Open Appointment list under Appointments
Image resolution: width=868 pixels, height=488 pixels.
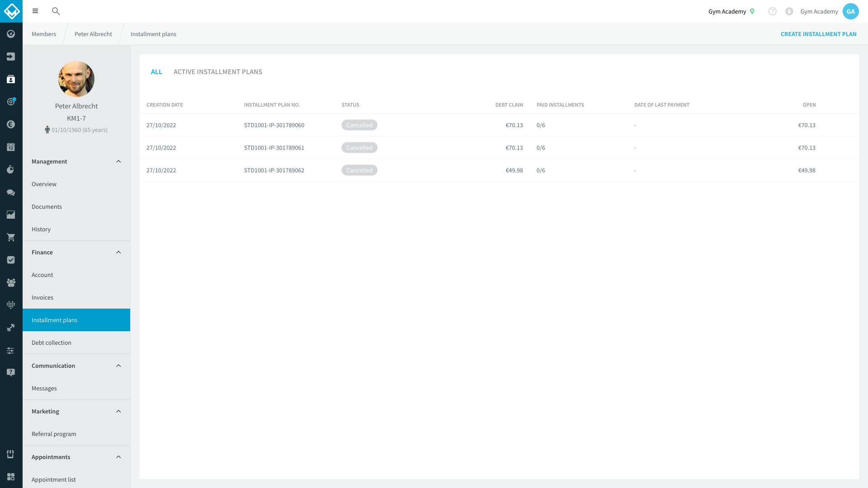pos(76,479)
